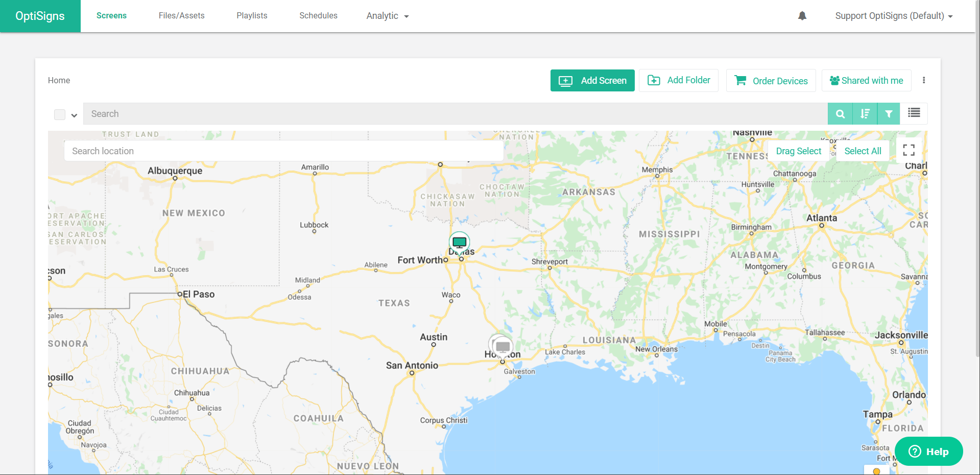This screenshot has height=475, width=980.
Task: Click the Corpus Christi map label
Action: pyautogui.click(x=443, y=420)
